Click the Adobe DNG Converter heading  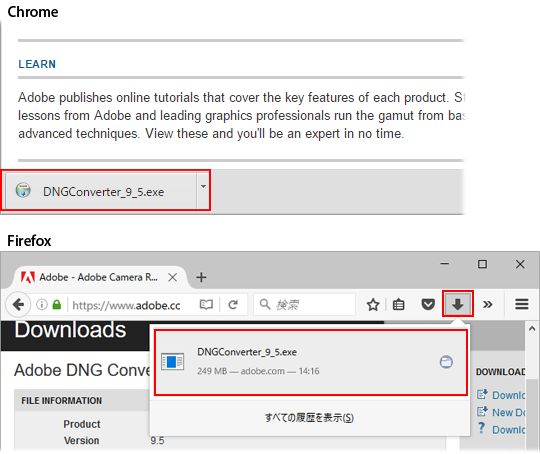(82, 370)
